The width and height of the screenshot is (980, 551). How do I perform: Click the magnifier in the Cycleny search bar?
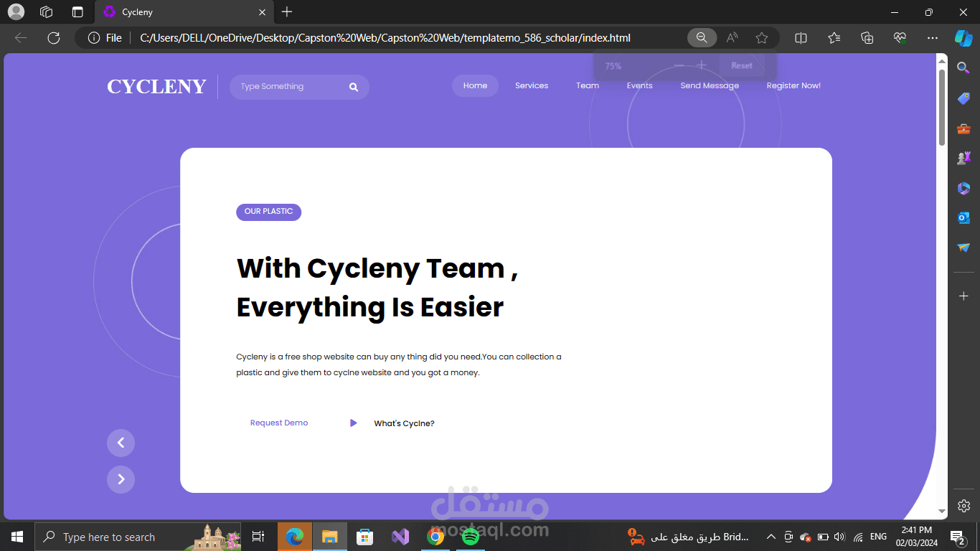click(x=353, y=86)
